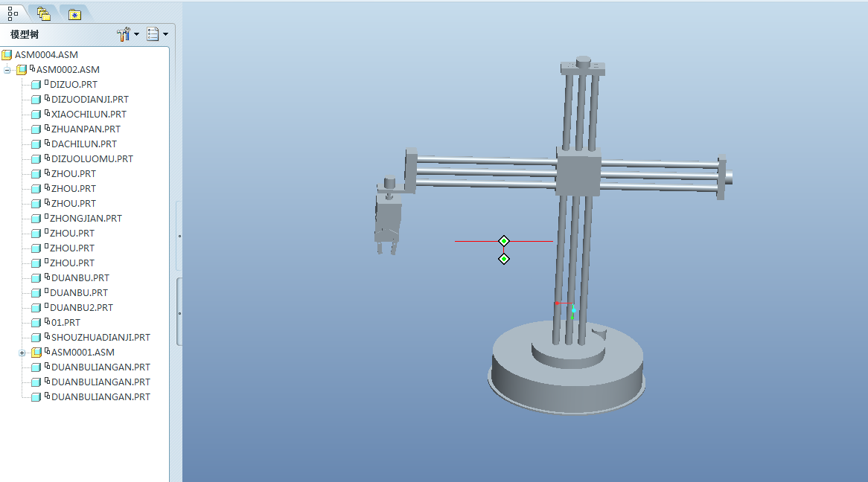Select DUANBU.PRT directly above DUANBU2.PRT
This screenshot has height=482, width=868.
[x=79, y=293]
